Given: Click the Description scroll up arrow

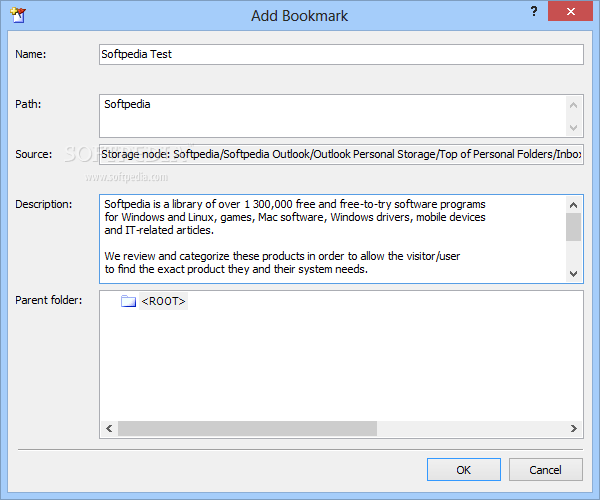Looking at the screenshot, I should click(x=573, y=205).
